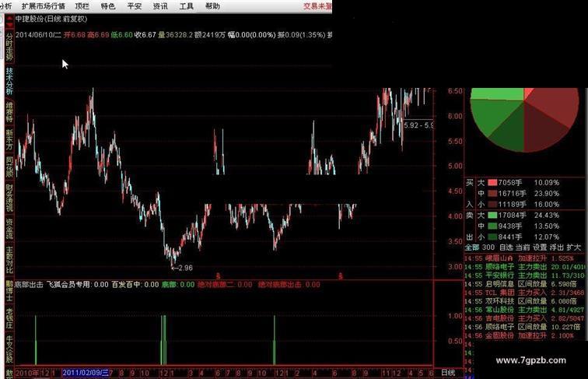Image resolution: width=588 pixels, height=379 pixels.
Task: Click the money flow pie chart
Action: [x=525, y=119]
